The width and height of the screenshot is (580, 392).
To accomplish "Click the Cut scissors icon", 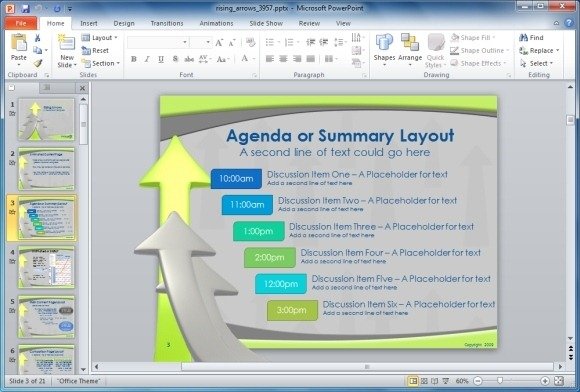I will pyautogui.click(x=37, y=38).
